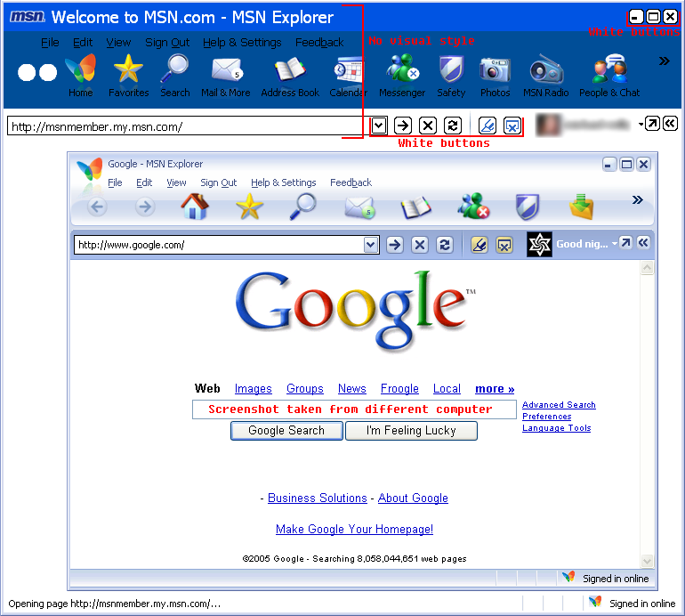Open Safety shield in outer toolbar
Screen dimensions: 685x616
click(451, 75)
